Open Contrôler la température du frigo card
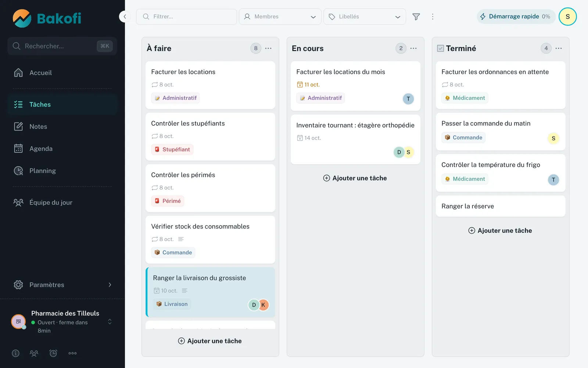Viewport: 588px width, 368px height. (501, 173)
